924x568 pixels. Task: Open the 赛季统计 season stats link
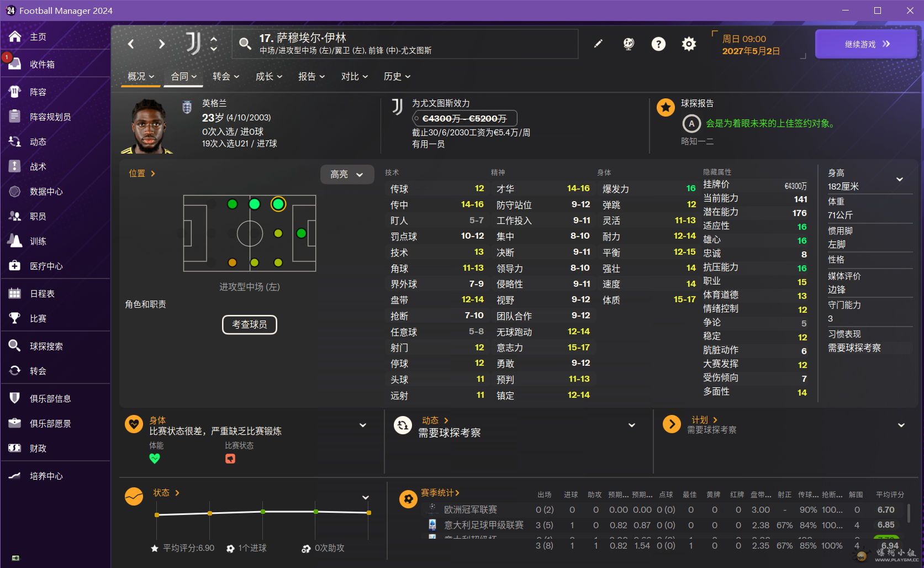440,493
